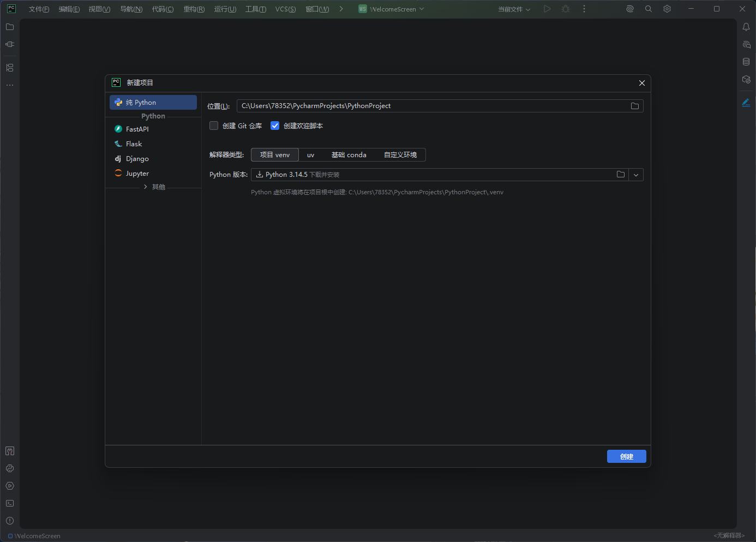Open Search Everywhere magnifier icon

pos(649,9)
